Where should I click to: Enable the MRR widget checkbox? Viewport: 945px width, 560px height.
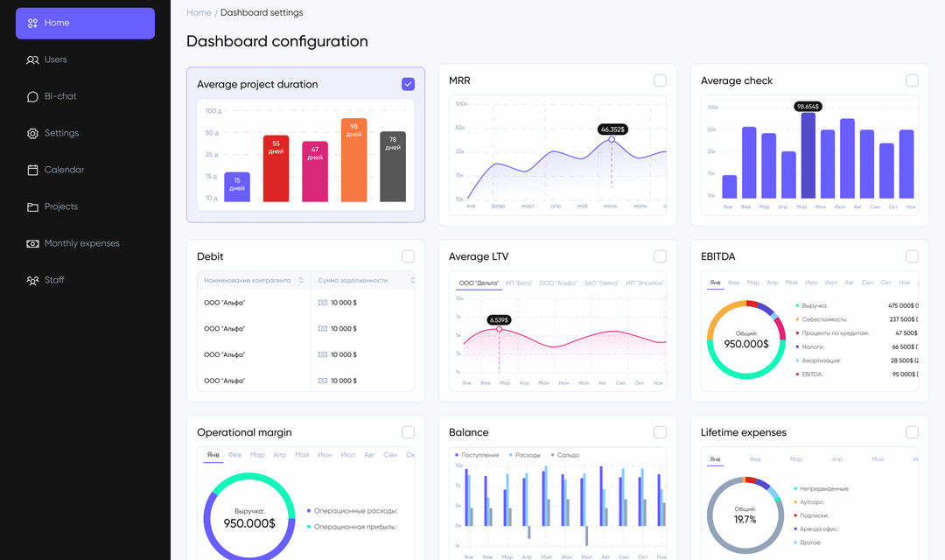(660, 80)
